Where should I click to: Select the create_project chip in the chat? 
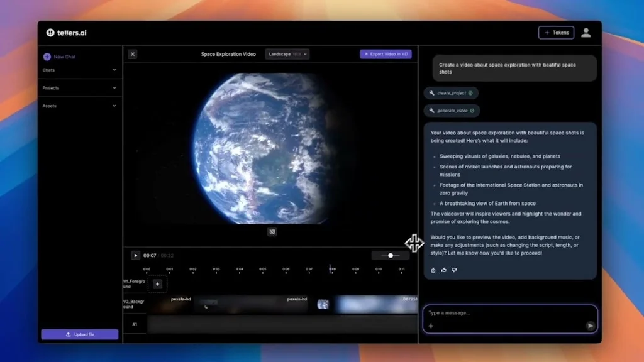point(451,92)
